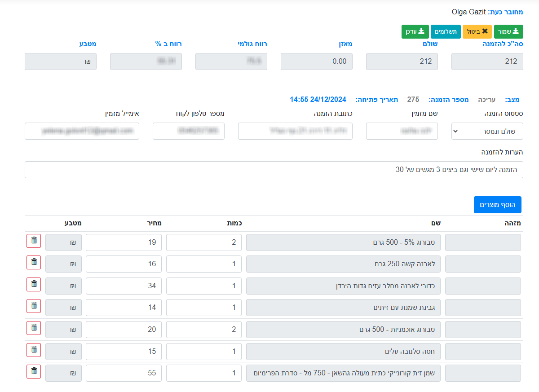Open the תשלומים payments button
The width and height of the screenshot is (539, 392).
[x=446, y=31]
